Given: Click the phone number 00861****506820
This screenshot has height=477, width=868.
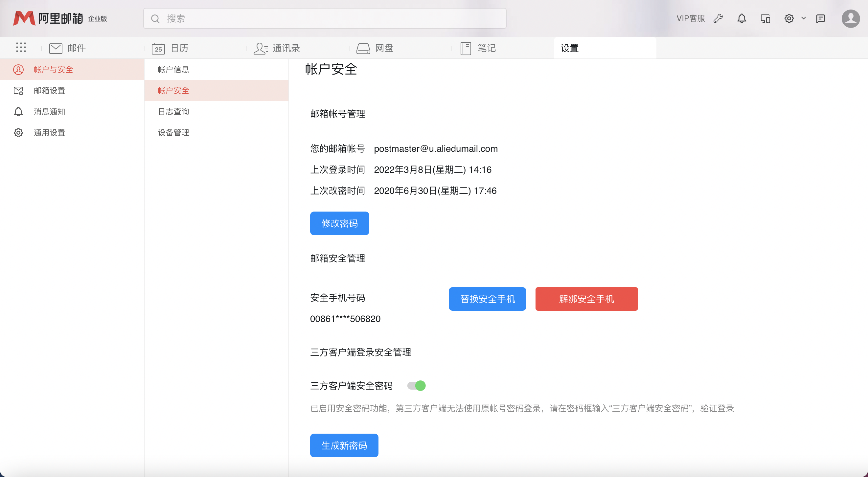Looking at the screenshot, I should pyautogui.click(x=345, y=319).
